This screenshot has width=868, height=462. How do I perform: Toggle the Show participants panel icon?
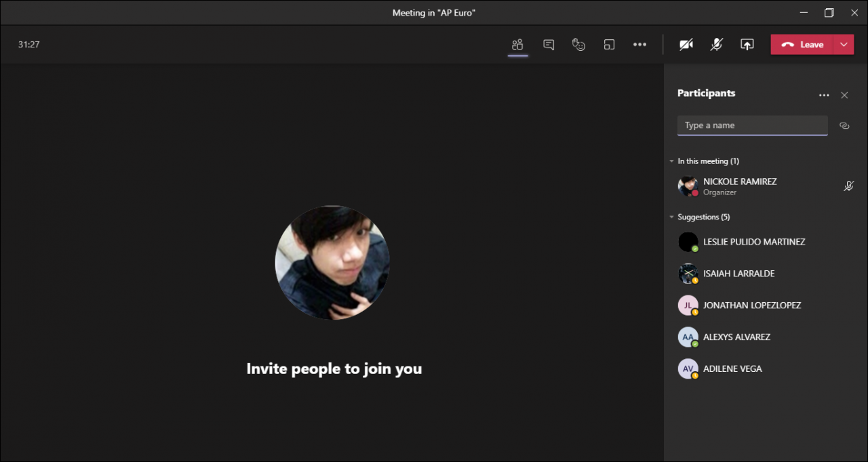(518, 45)
